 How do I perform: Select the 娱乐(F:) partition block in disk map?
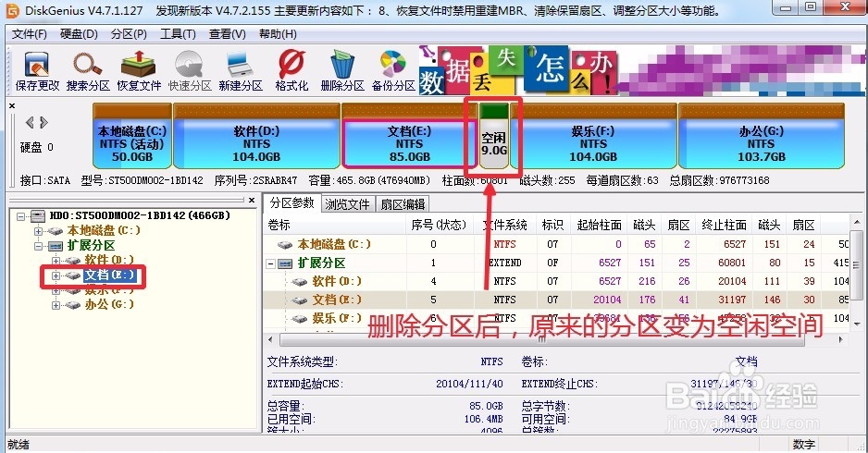[x=593, y=136]
